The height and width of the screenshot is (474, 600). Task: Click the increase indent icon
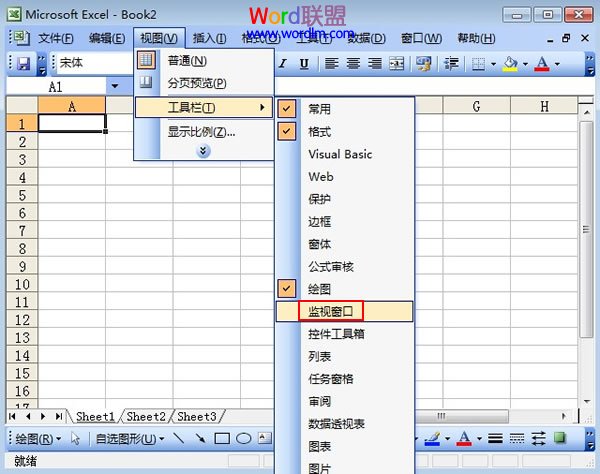[451, 64]
